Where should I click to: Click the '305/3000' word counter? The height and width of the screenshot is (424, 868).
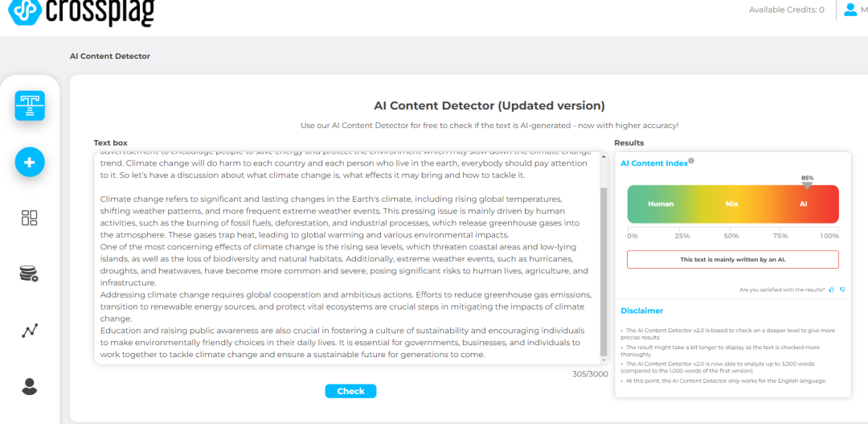click(590, 373)
